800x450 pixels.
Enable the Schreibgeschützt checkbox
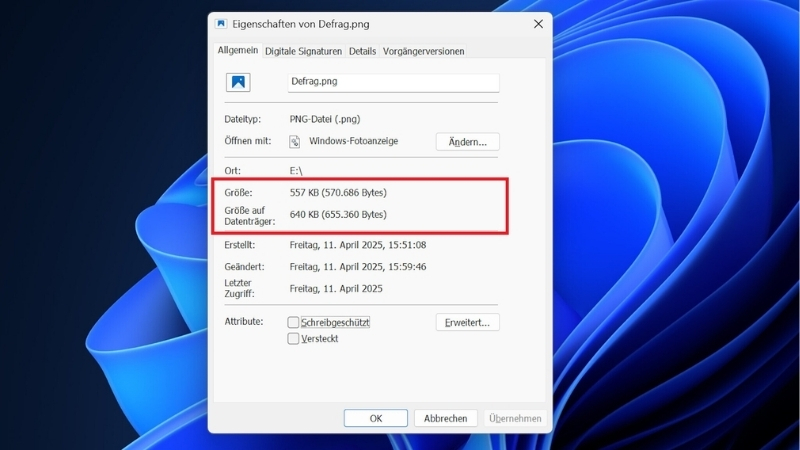click(x=293, y=322)
